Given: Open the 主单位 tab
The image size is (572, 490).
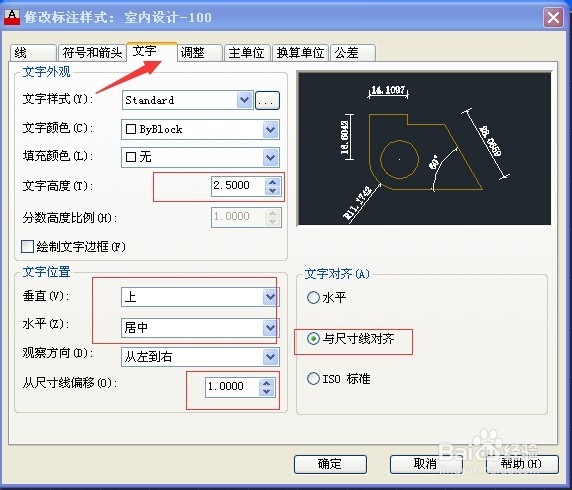Looking at the screenshot, I should (247, 53).
